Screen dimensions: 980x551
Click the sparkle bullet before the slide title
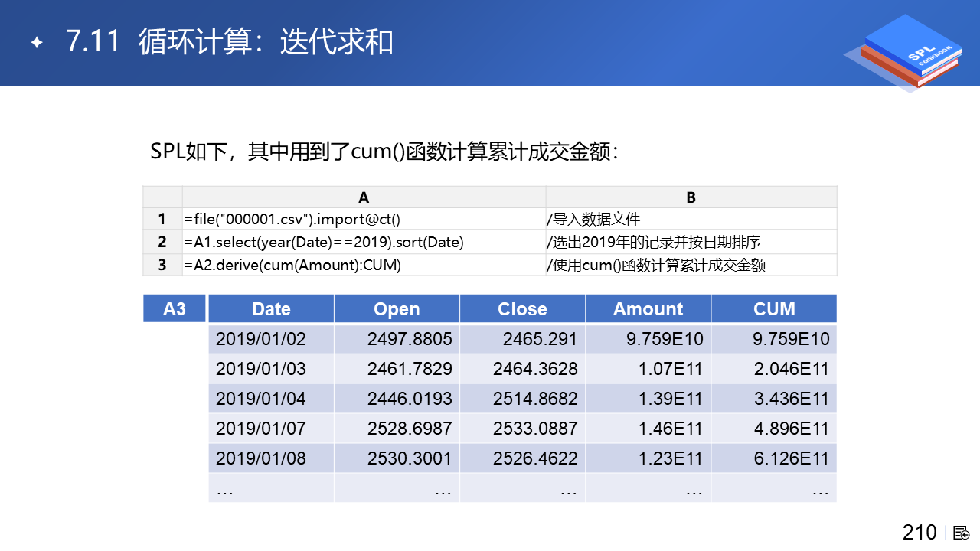point(36,43)
